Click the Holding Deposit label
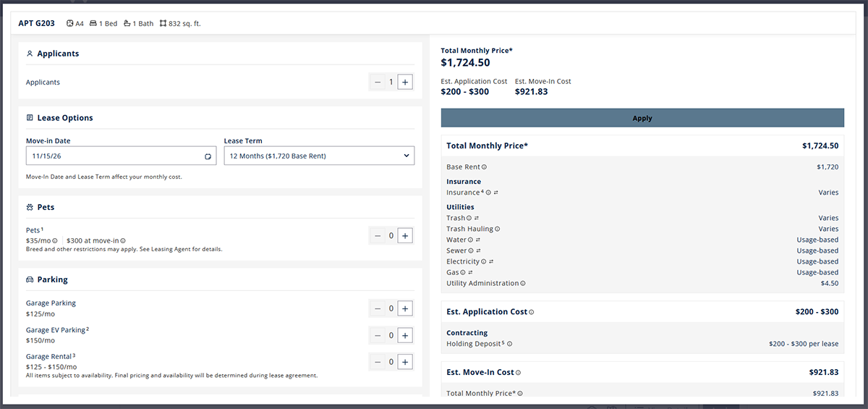 click(473, 344)
